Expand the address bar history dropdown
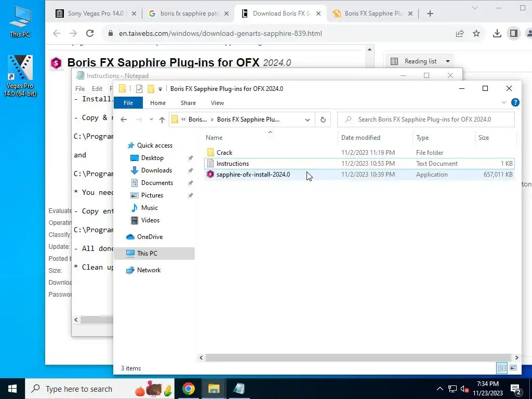532x399 pixels. [x=308, y=120]
